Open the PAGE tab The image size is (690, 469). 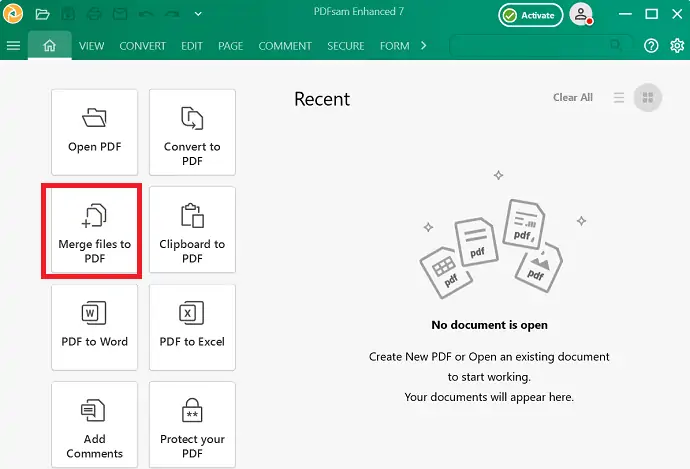tap(231, 46)
